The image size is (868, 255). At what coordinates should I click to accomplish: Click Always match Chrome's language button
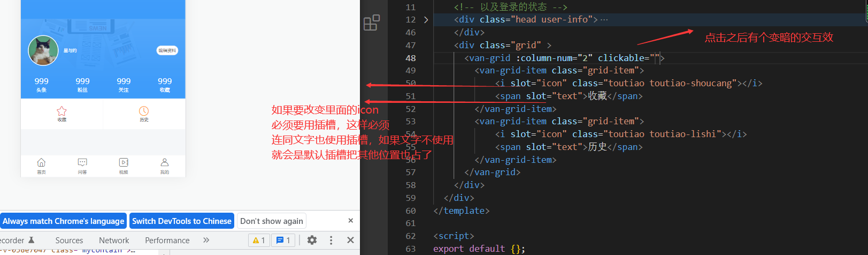click(63, 221)
